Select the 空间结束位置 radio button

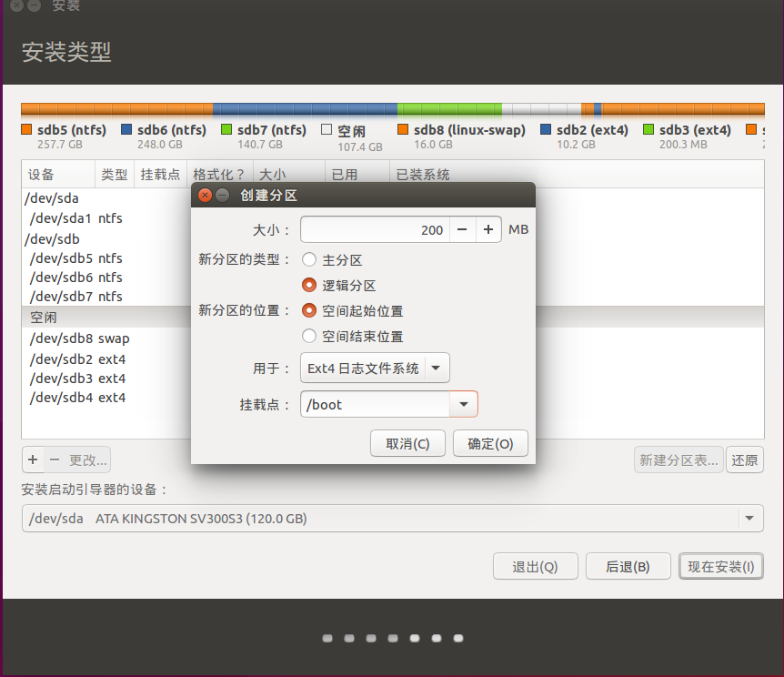308,336
